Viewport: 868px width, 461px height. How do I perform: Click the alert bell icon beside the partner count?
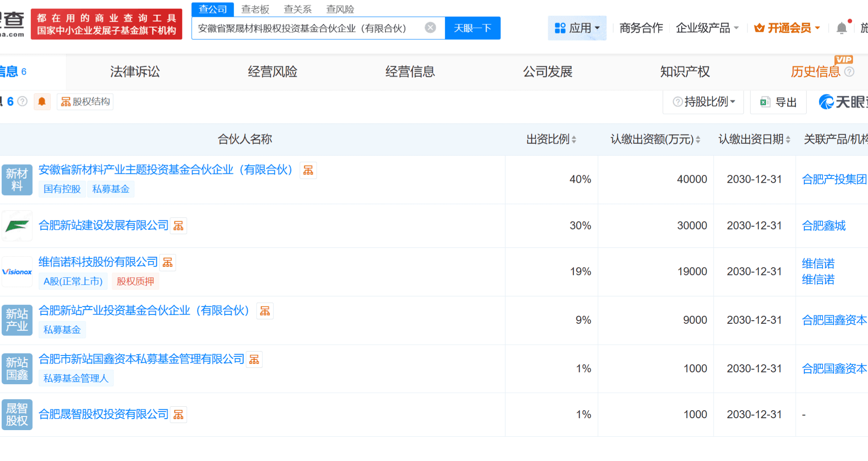[x=42, y=101]
